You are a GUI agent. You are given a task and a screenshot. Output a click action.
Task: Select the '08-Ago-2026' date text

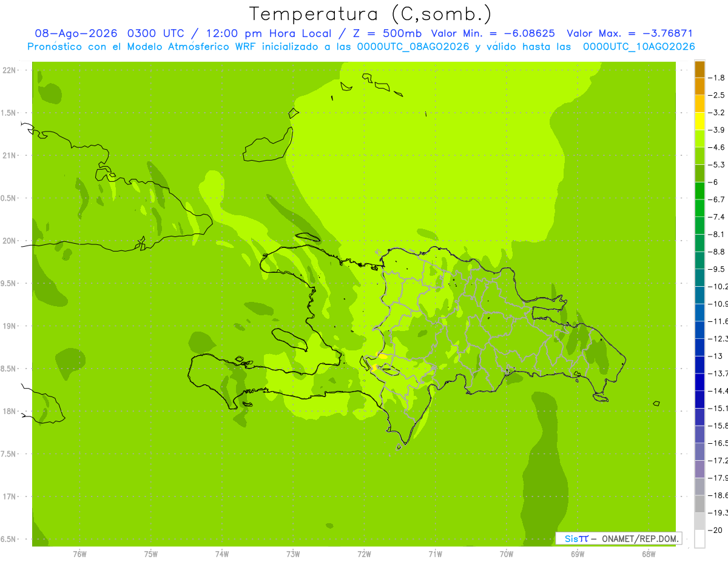[76, 33]
